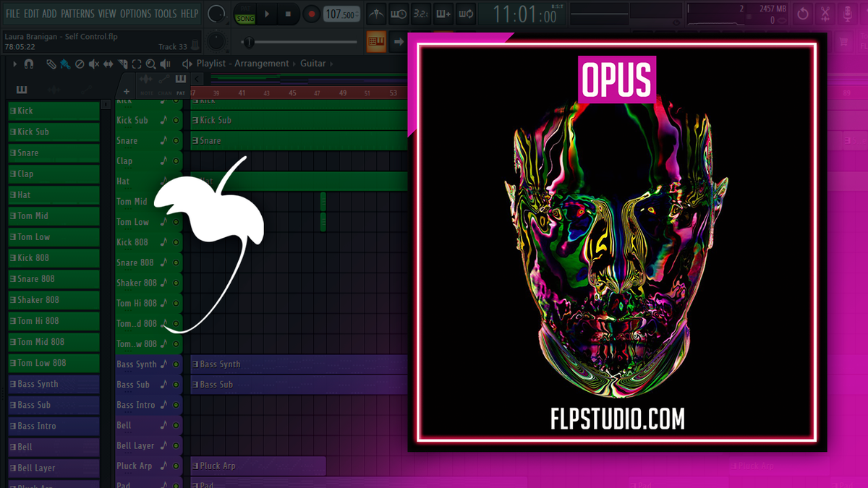
Task: Click the metronome icon in the toolbar
Action: click(376, 14)
